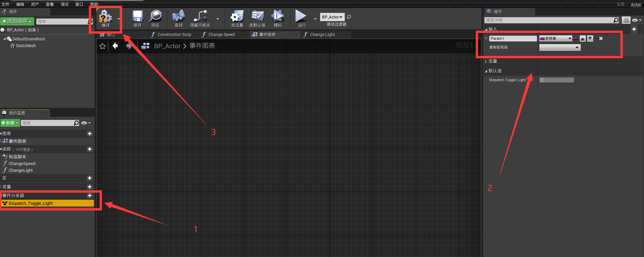Screen dimensions: 644x257
Task: Click the Compile (编译) toolbar icon
Action: tap(106, 17)
